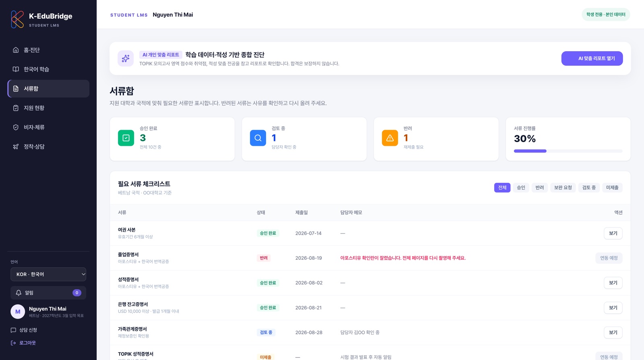Select the 반려 filter tab
644x360 pixels.
coord(540,188)
